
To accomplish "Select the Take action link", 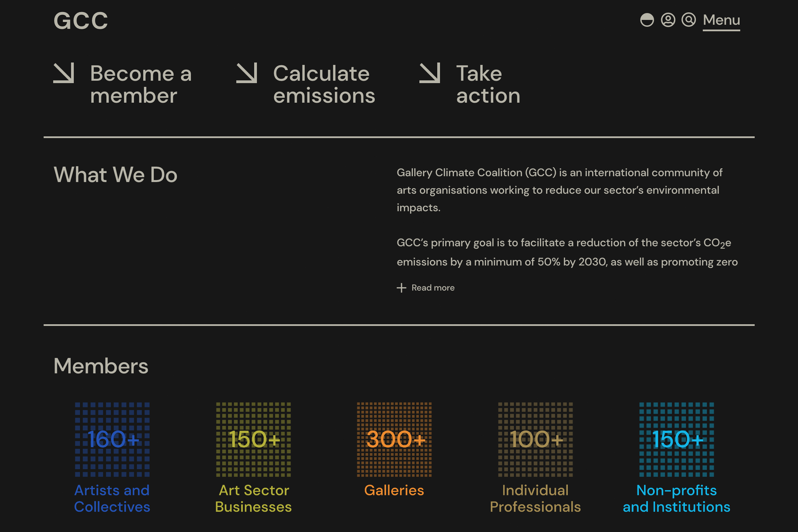I will click(488, 84).
